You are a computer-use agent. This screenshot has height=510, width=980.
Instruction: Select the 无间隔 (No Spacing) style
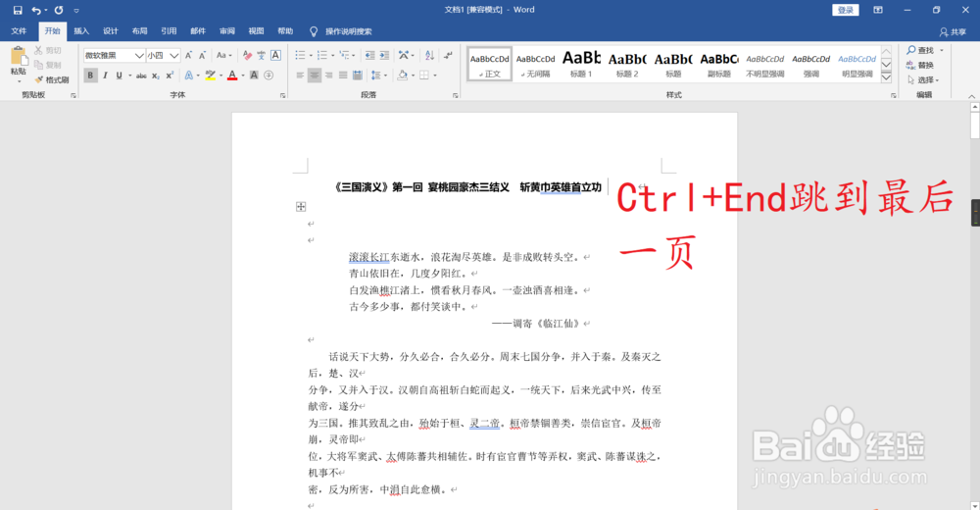536,64
